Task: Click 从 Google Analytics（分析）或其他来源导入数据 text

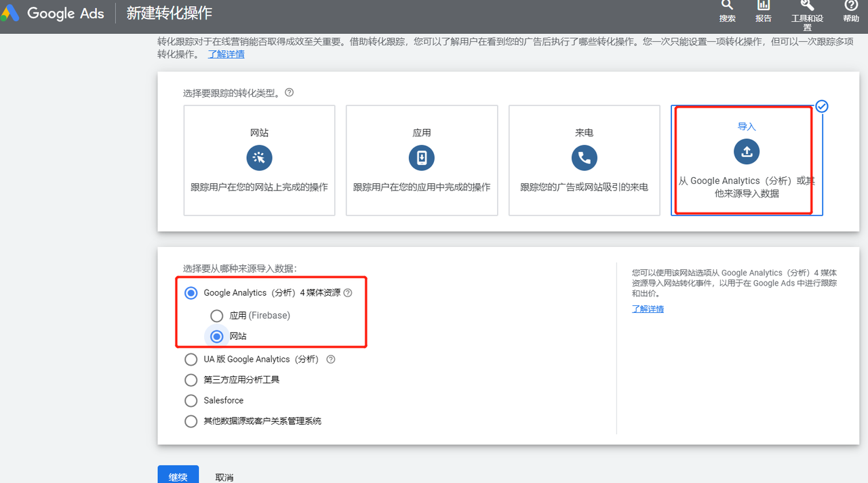Action: pos(747,187)
